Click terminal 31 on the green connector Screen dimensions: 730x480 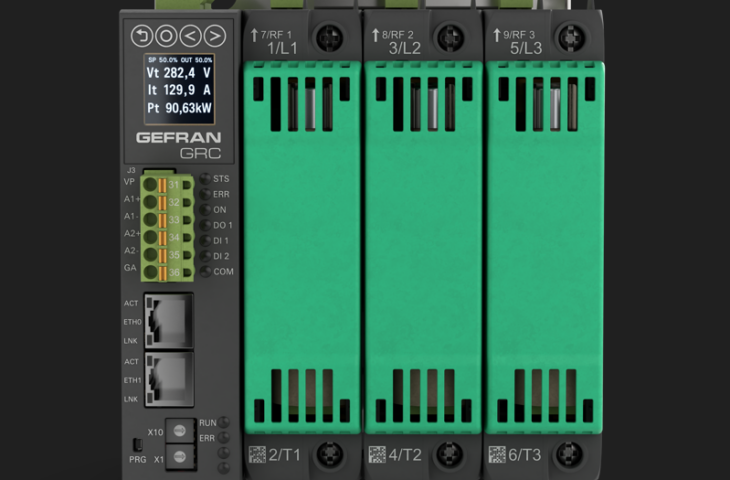click(174, 184)
